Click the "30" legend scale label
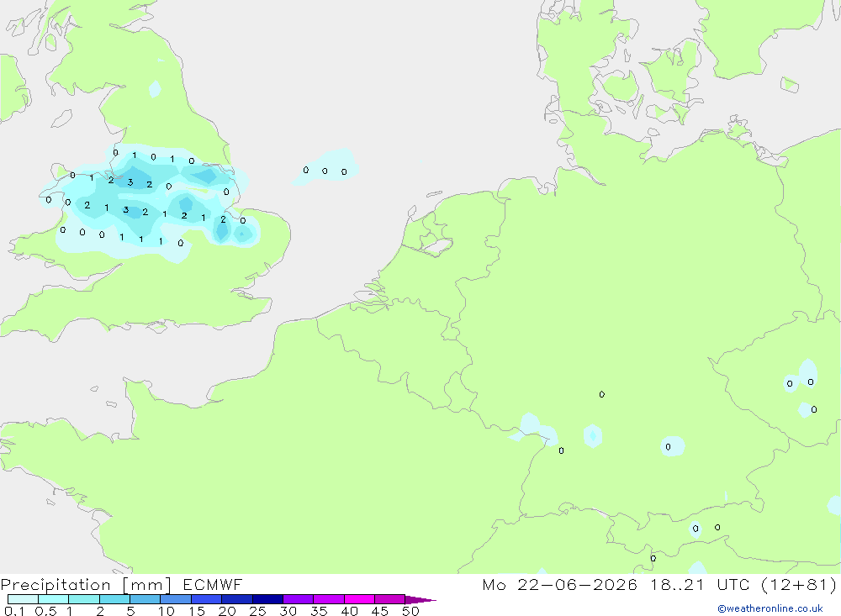Image resolution: width=841 pixels, height=616 pixels. pyautogui.click(x=288, y=611)
